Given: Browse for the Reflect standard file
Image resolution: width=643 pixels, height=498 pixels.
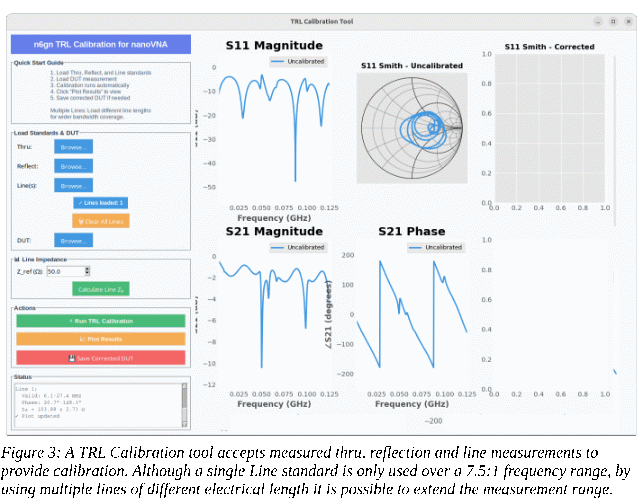Looking at the screenshot, I should (x=73, y=166).
